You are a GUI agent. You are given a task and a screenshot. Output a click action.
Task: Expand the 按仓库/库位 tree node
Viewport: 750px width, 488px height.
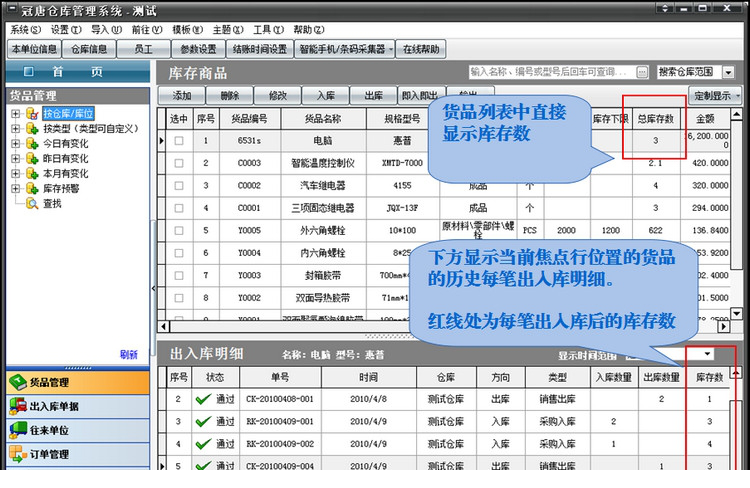(x=16, y=114)
